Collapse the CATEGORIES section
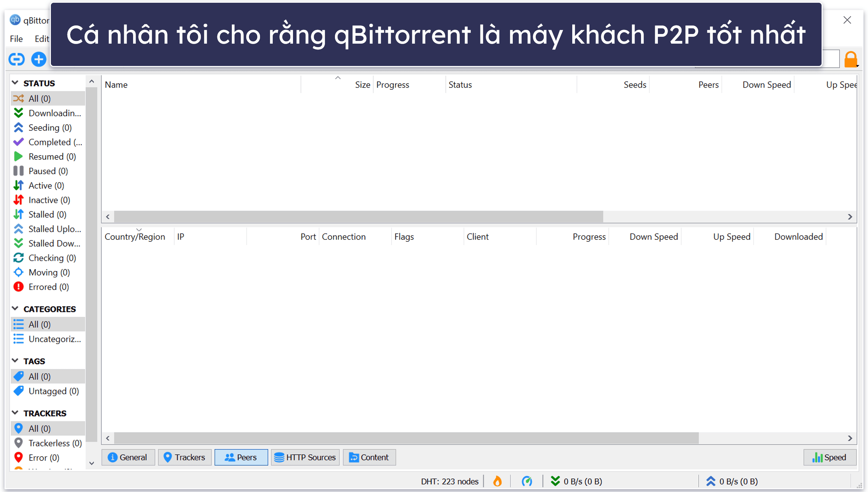The image size is (868, 492). [15, 309]
